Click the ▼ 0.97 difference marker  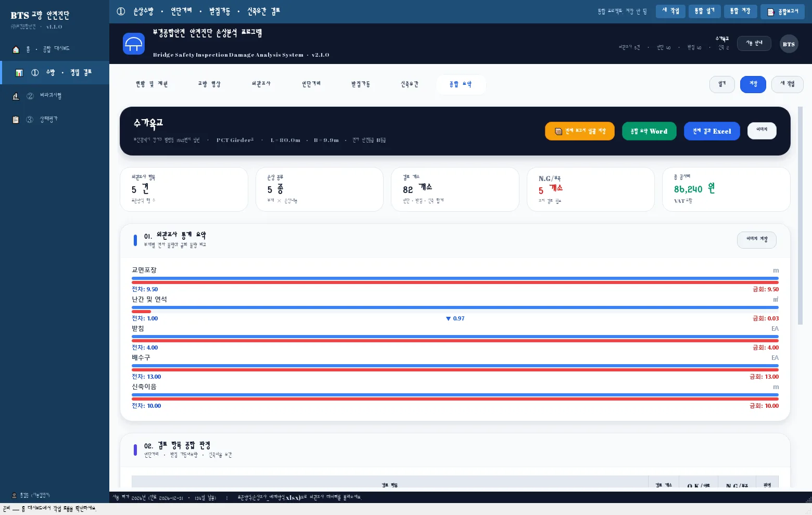455,318
